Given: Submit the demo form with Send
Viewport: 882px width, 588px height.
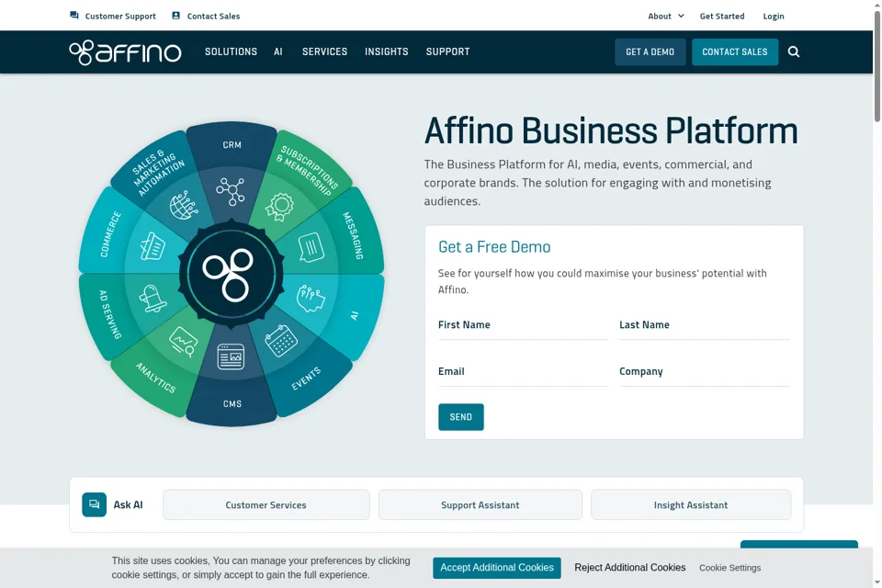Looking at the screenshot, I should pos(460,417).
